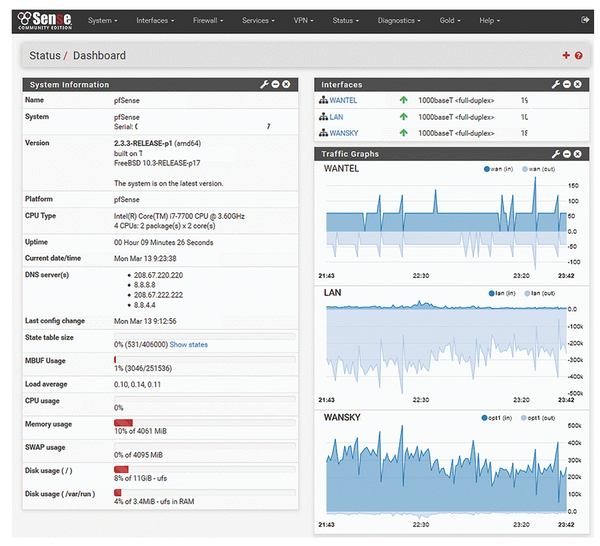Open the System menu

coord(102,20)
